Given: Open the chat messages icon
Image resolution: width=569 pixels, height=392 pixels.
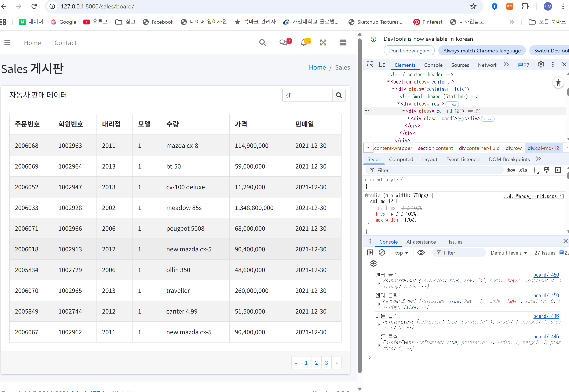Looking at the screenshot, I should click(x=283, y=43).
